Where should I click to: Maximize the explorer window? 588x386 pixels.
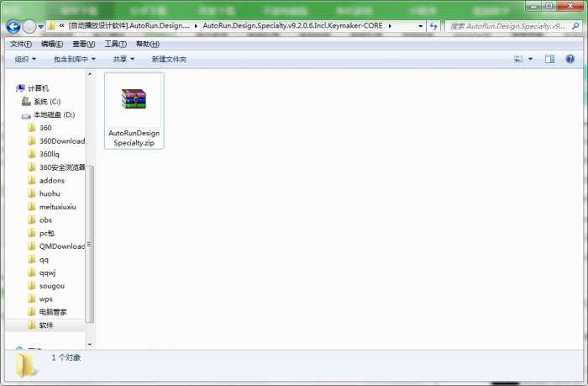point(549,6)
